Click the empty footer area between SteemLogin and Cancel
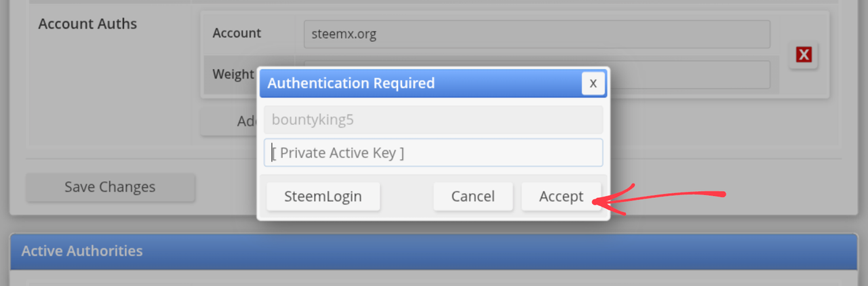 [407, 197]
